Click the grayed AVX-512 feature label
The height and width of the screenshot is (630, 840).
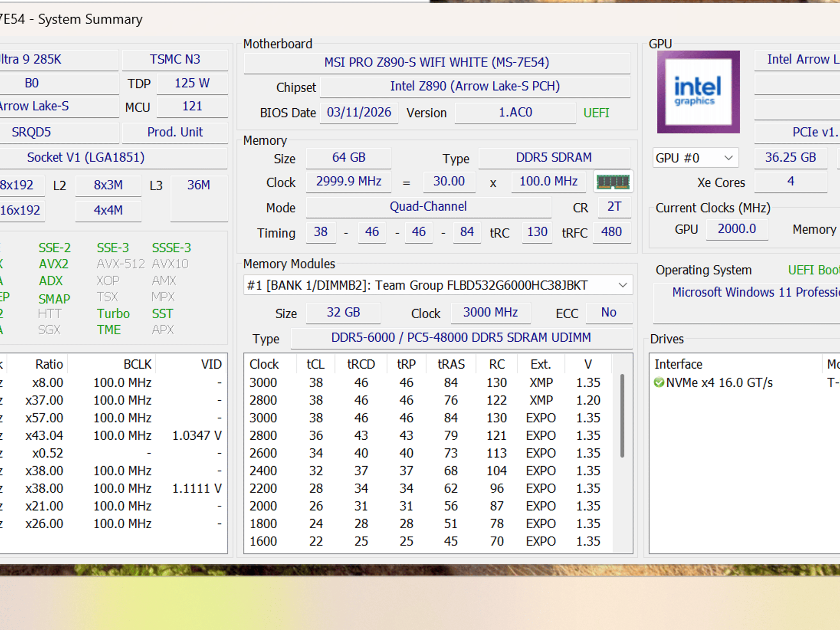121,264
